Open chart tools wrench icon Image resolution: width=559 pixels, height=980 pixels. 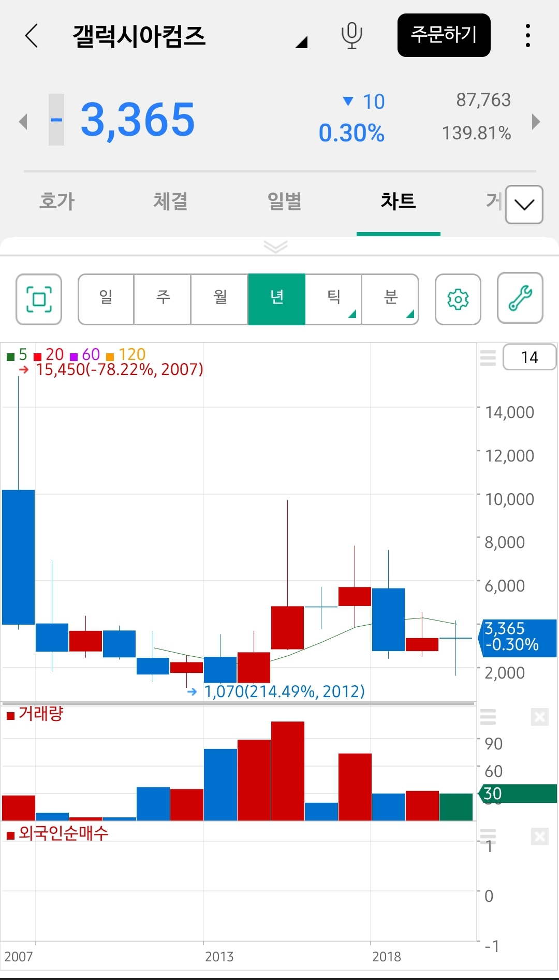pos(520,298)
